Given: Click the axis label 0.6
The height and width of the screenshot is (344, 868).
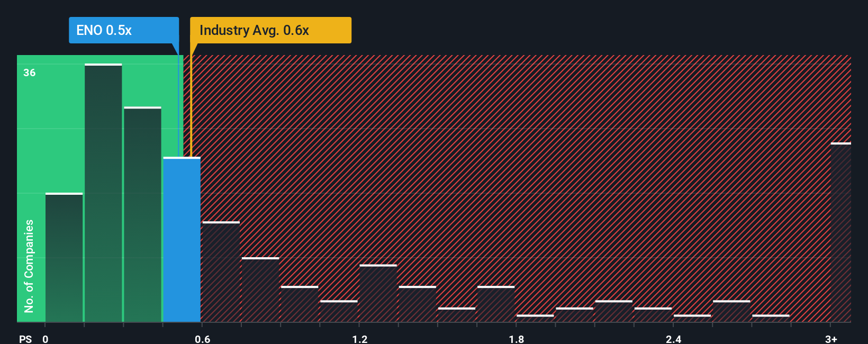Looking at the screenshot, I should click(202, 339).
